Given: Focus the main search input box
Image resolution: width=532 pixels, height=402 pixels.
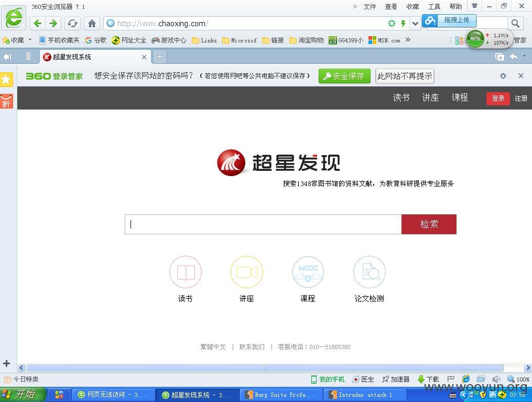Looking at the screenshot, I should coord(263,224).
